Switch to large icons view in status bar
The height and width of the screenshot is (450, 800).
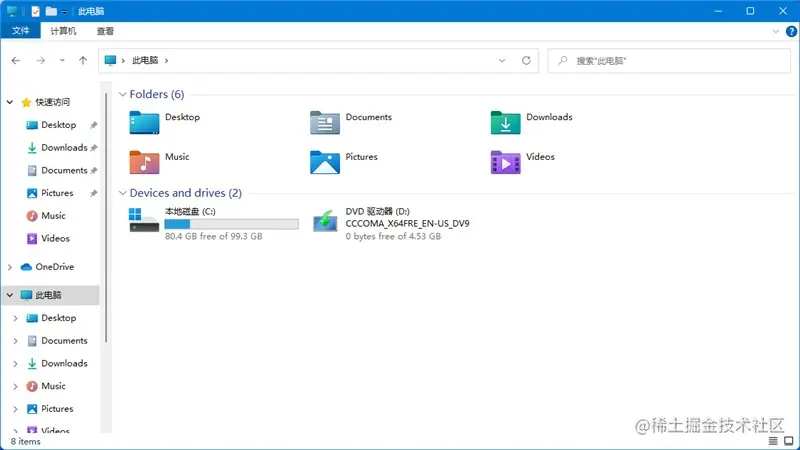point(789,441)
